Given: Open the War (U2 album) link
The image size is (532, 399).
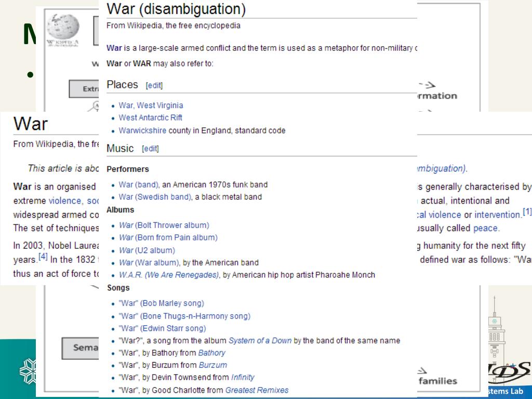Looking at the screenshot, I should (147, 250).
